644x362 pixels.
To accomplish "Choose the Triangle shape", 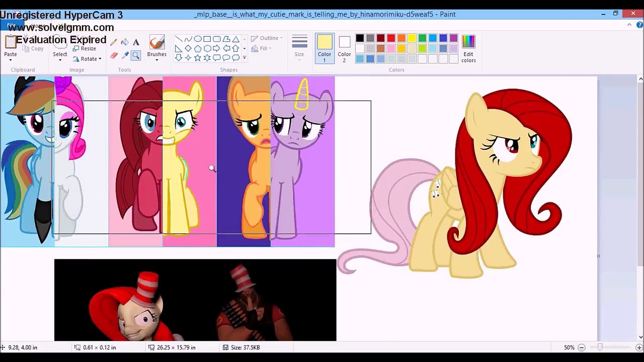I will coord(236,39).
